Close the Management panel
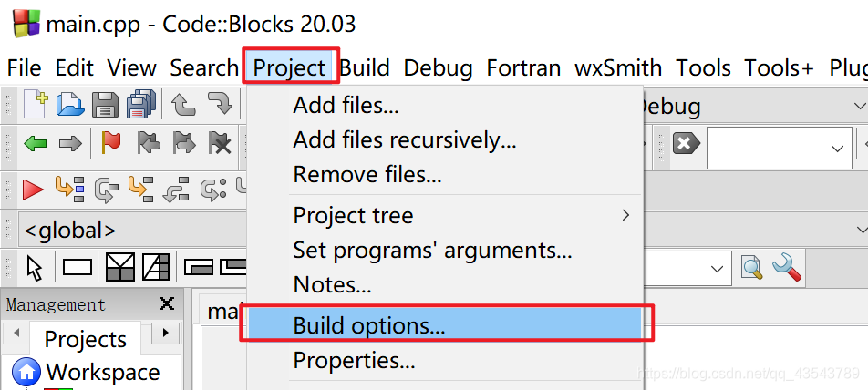 coord(167,303)
